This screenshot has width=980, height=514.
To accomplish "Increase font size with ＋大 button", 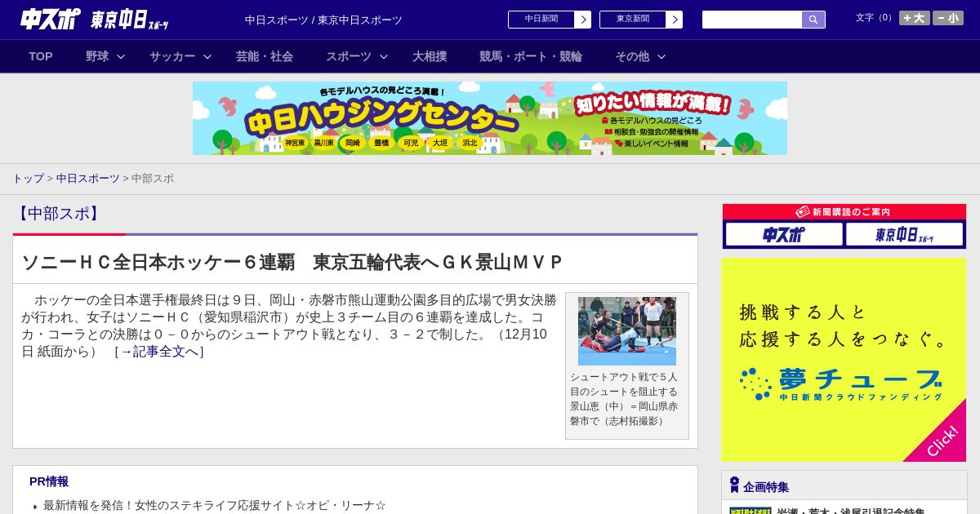I will [x=915, y=18].
